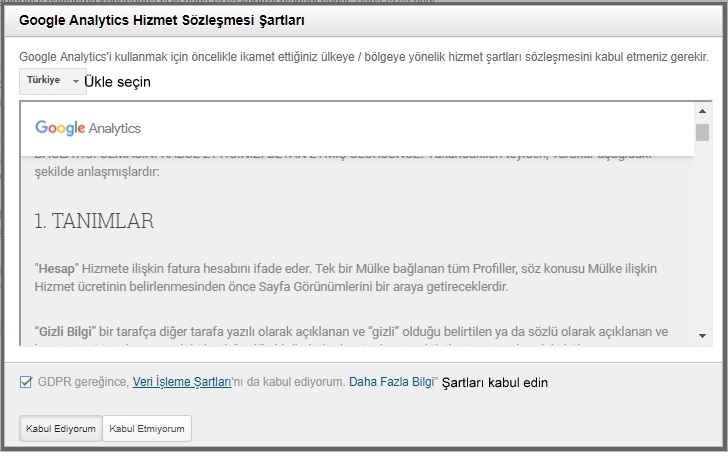Click the Google Analytics logo

(x=88, y=128)
